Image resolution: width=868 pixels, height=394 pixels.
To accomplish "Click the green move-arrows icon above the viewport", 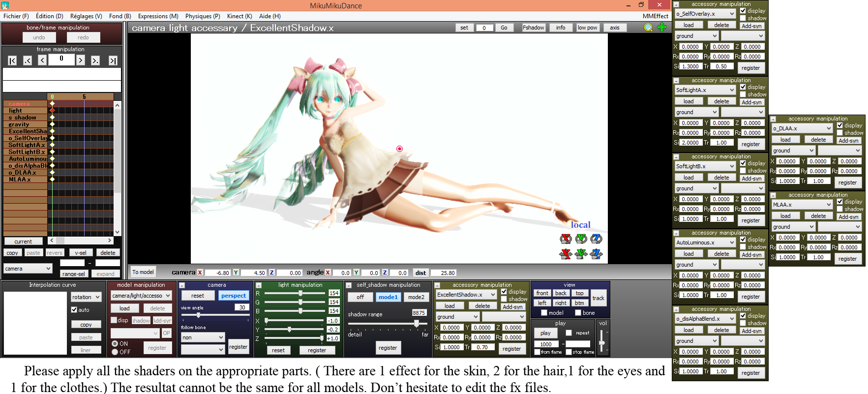I will point(662,28).
